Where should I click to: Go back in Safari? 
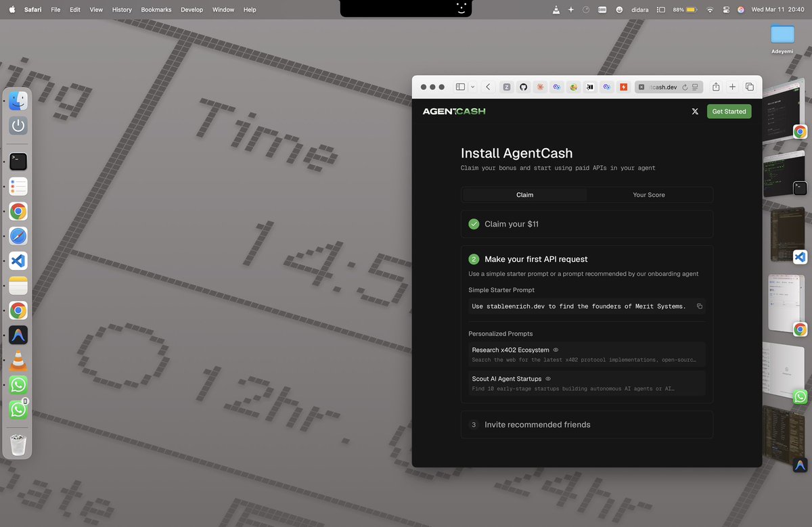click(489, 87)
